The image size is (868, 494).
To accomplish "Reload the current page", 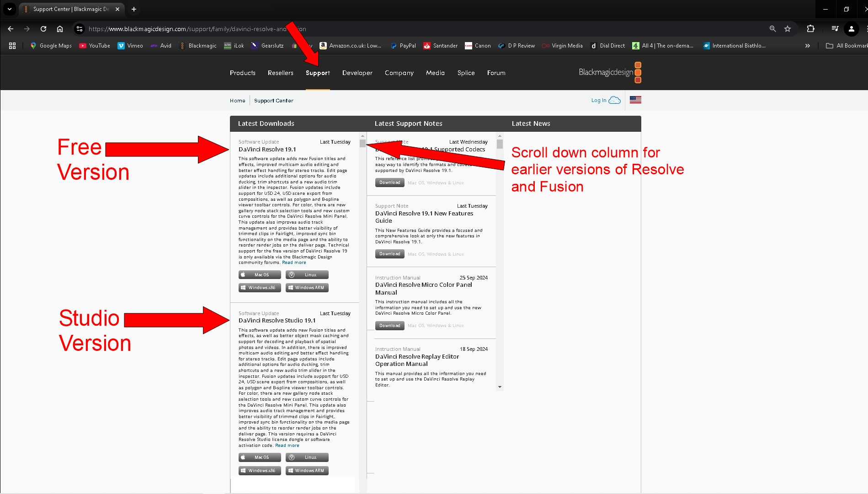I will point(43,29).
